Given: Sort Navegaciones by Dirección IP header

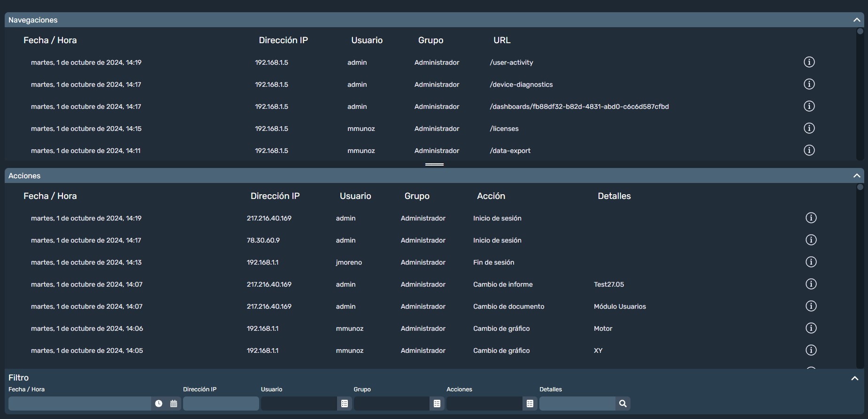Looking at the screenshot, I should (283, 40).
